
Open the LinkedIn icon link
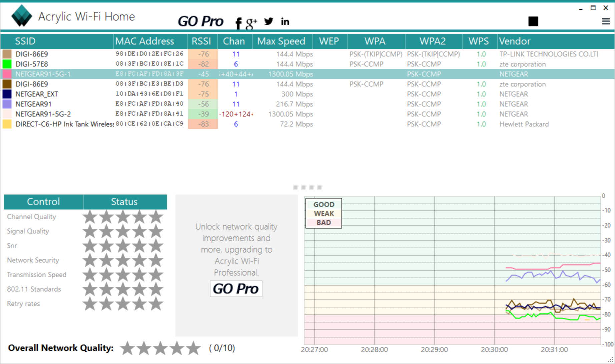(x=285, y=22)
